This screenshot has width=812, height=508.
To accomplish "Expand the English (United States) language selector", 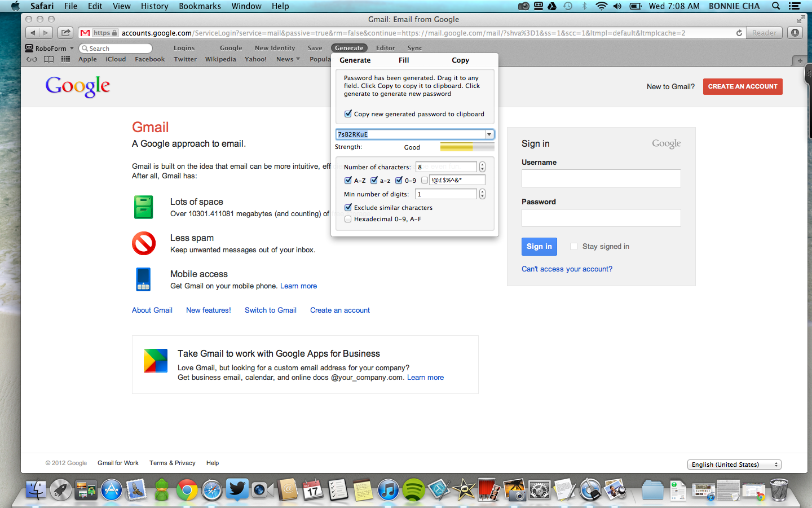I will coord(734,464).
